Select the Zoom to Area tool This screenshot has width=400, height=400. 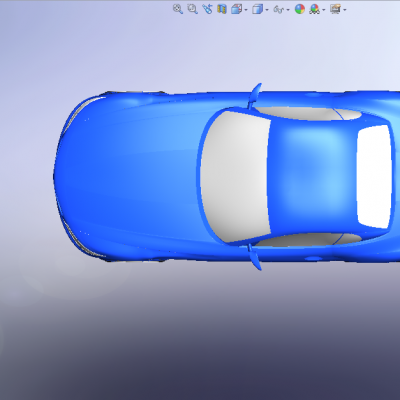192,9
